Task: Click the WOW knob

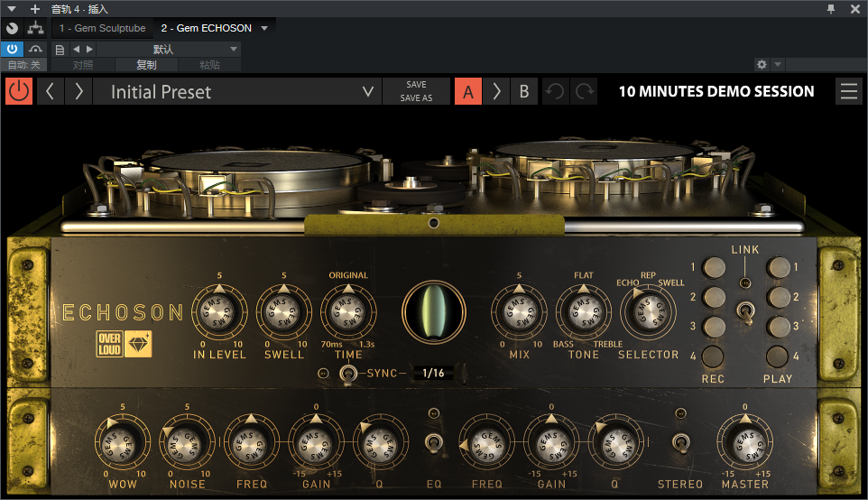Action: [x=123, y=443]
